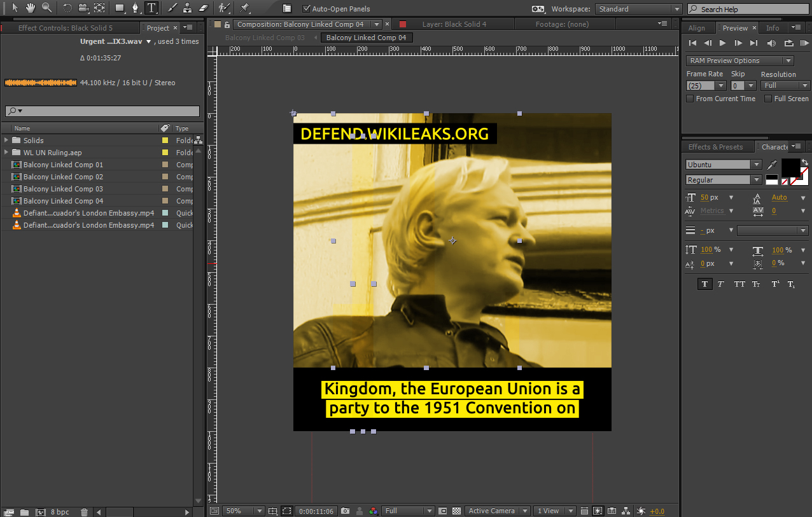Choose the Eraser tool
This screenshot has height=517, width=812.
pyautogui.click(x=204, y=8)
